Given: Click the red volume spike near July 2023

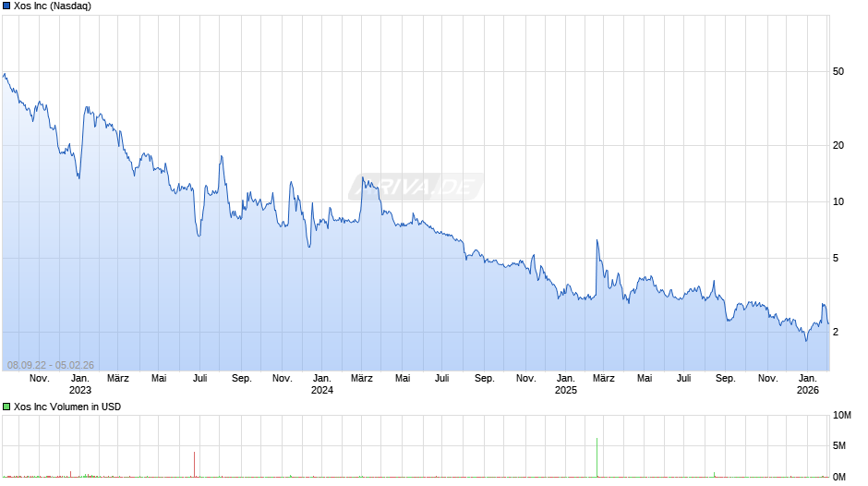Looking at the screenshot, I should tap(194, 465).
